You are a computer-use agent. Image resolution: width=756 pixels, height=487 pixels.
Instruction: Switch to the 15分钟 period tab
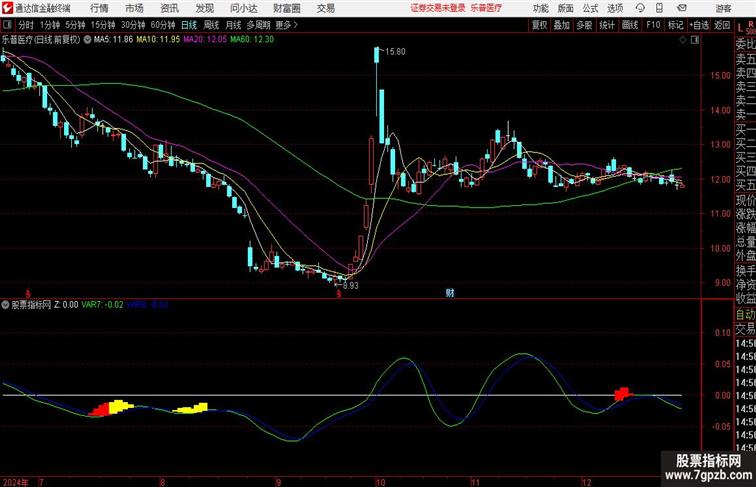point(103,25)
